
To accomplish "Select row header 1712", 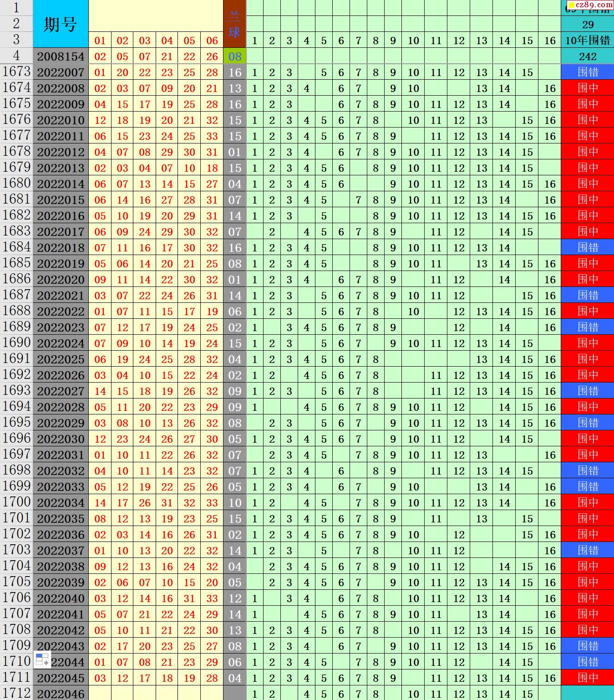I will click(16, 693).
